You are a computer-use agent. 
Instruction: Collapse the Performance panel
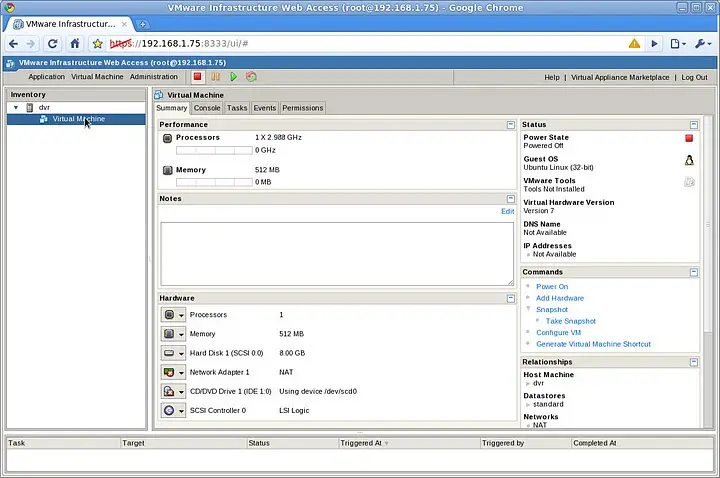[x=511, y=125]
